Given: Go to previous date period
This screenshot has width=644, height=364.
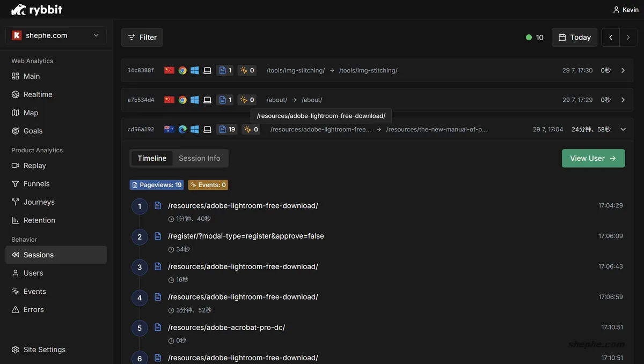Looking at the screenshot, I should (x=610, y=38).
